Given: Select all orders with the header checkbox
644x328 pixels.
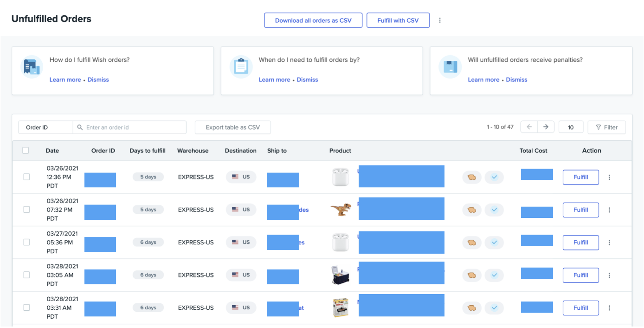Looking at the screenshot, I should pyautogui.click(x=26, y=151).
